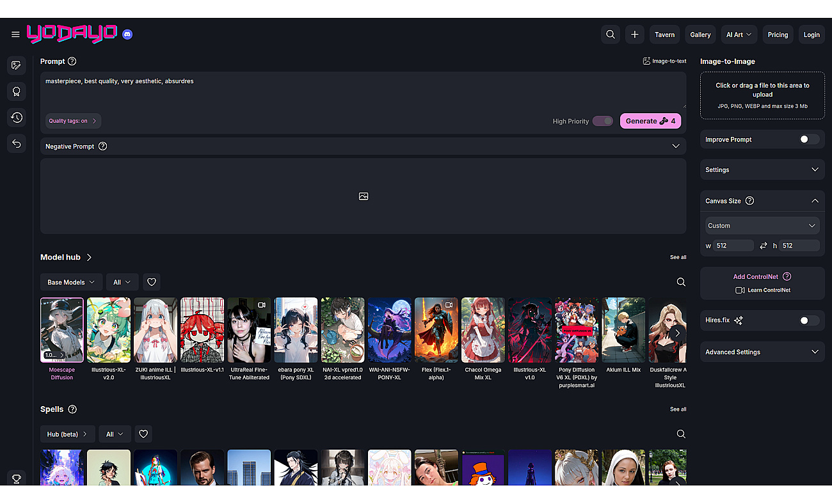
Task: Click the prompt text area
Action: [363, 90]
